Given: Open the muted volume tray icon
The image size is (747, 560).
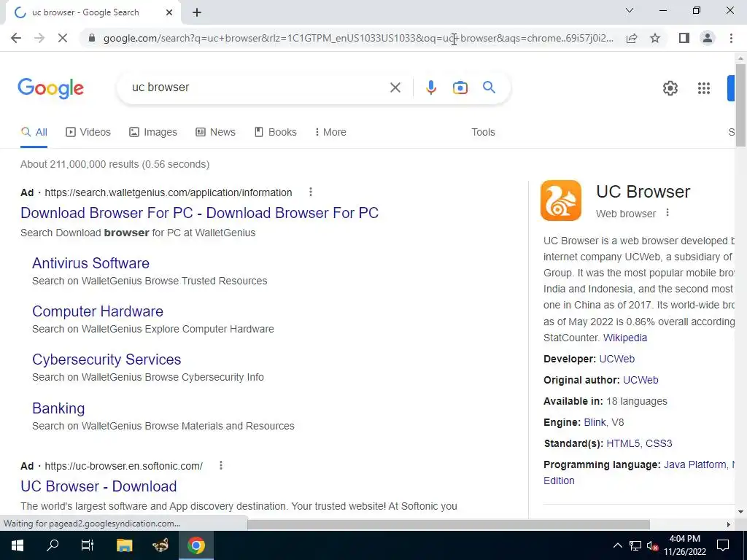Looking at the screenshot, I should pos(652,545).
